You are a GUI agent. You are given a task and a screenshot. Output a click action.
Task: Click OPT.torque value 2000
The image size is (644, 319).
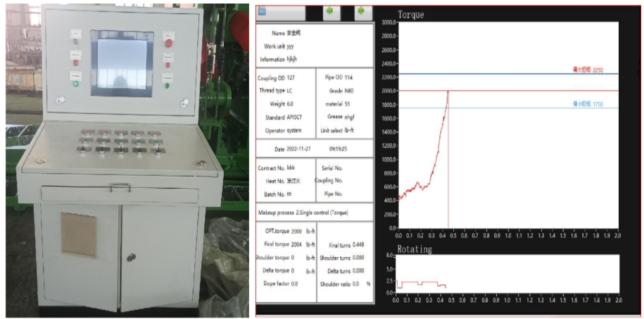coord(296,232)
